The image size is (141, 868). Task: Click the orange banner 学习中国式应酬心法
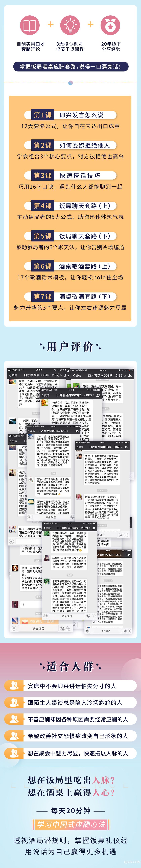(71, 825)
